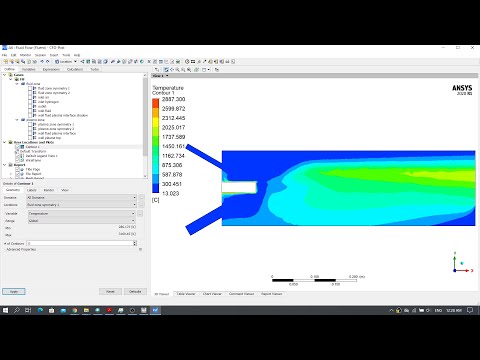Collapse User Locations and Plots node
Viewport: 480px width, 360px height.
point(5,142)
